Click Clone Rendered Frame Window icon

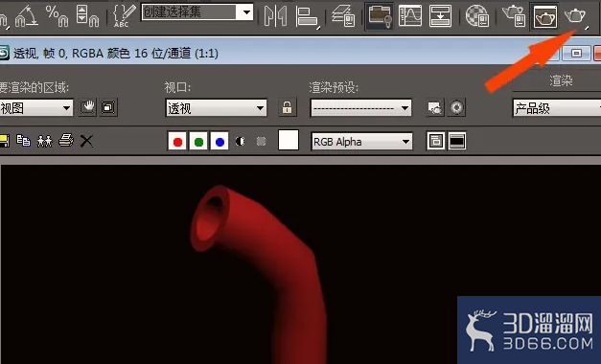coord(44,141)
